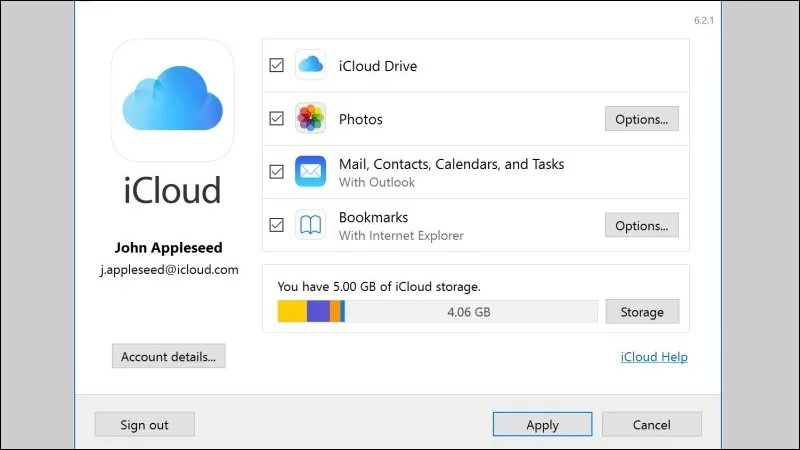Image resolution: width=800 pixels, height=450 pixels.
Task: Cancel the dialog
Action: [x=652, y=424]
